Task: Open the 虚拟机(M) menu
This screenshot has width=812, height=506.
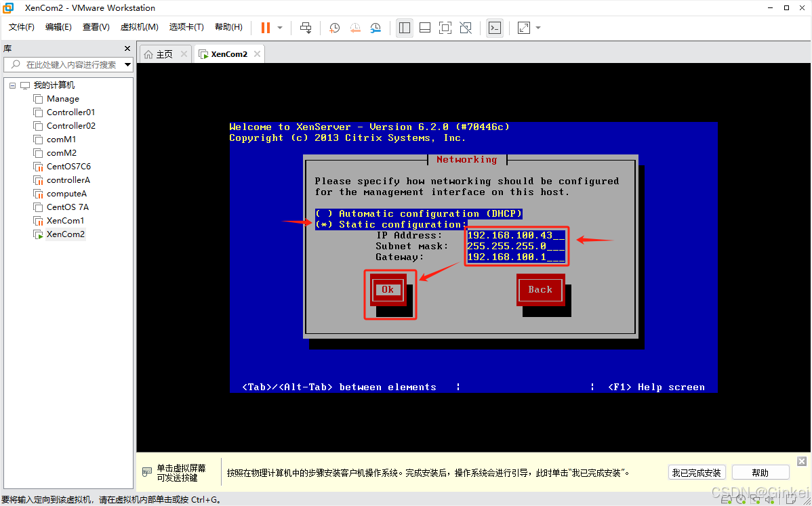Action: tap(140, 27)
